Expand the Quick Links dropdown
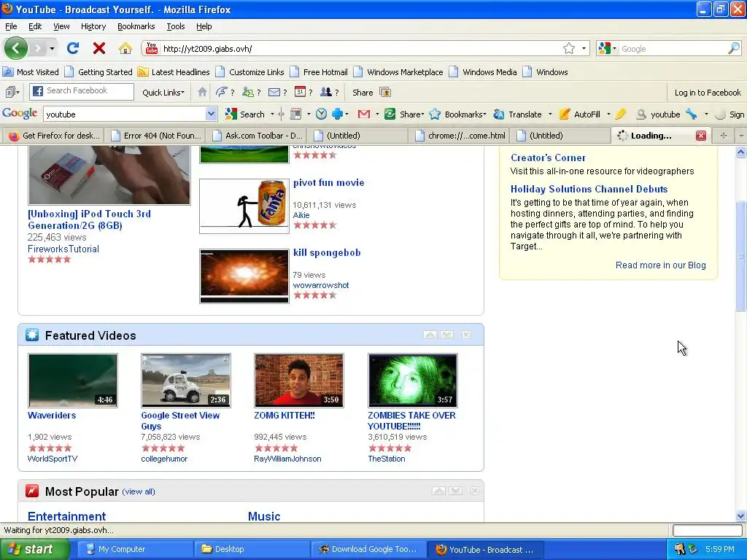Image resolution: width=747 pixels, height=560 pixels. (x=163, y=93)
